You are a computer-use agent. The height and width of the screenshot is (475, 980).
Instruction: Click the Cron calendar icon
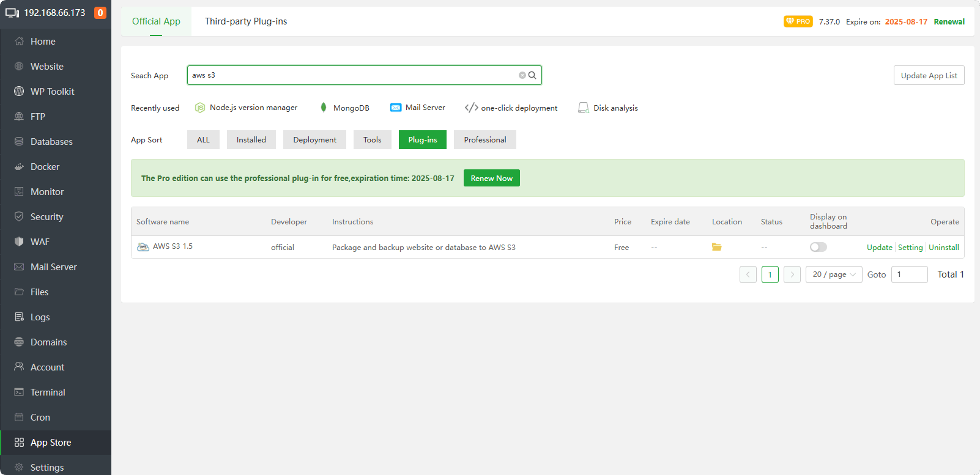tap(19, 418)
